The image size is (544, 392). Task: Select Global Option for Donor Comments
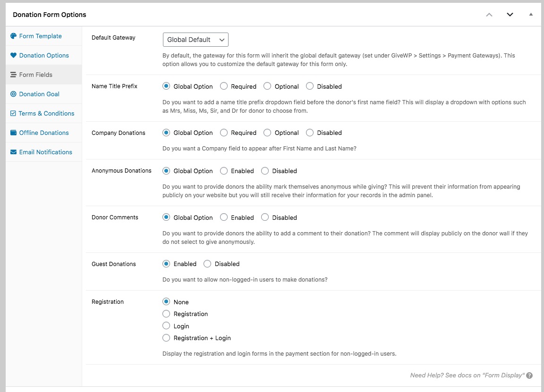[x=166, y=217]
